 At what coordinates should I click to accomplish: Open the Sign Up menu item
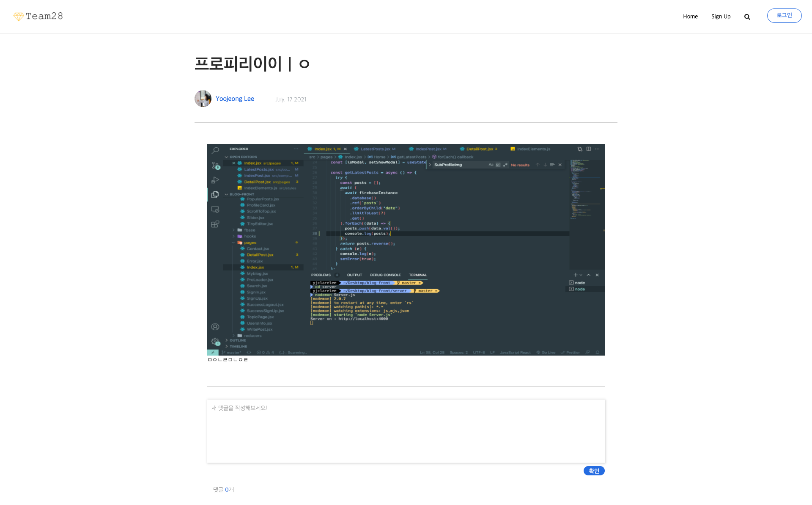(x=721, y=17)
